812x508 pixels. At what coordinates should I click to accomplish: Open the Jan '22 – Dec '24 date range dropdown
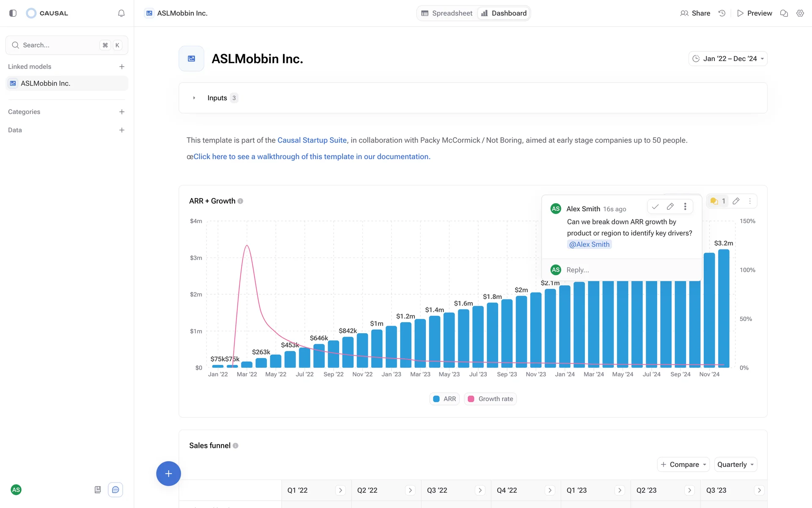728,58
